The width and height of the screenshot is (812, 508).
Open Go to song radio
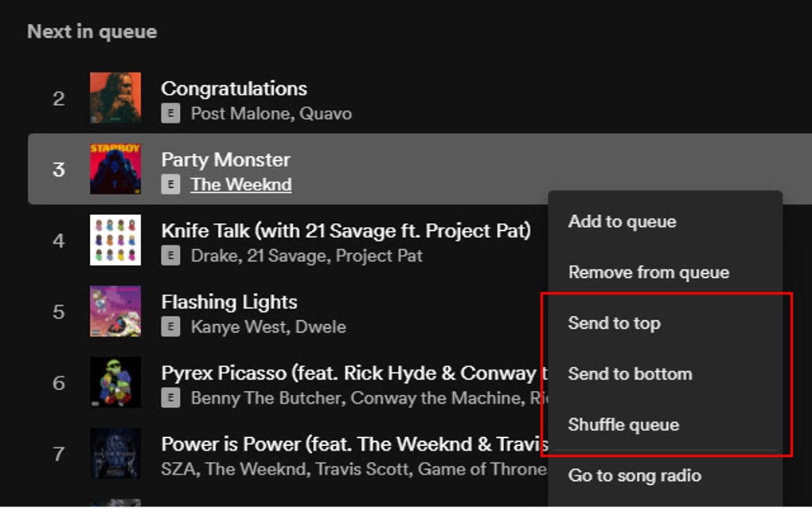point(634,475)
